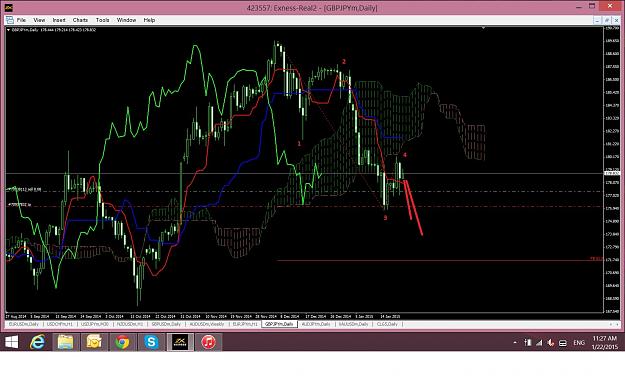Image resolution: width=625 pixels, height=392 pixels.
Task: Switch to the NZDUSDm,H1 chart tab
Action: pyautogui.click(x=130, y=324)
